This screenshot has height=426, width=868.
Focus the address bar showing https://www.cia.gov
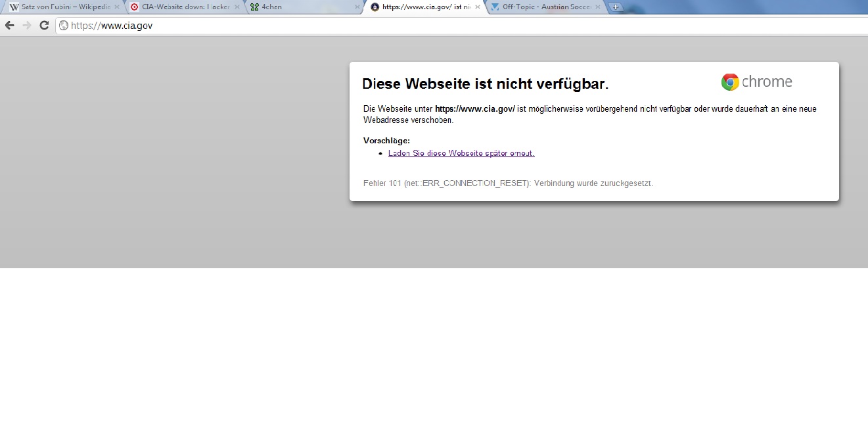460,26
